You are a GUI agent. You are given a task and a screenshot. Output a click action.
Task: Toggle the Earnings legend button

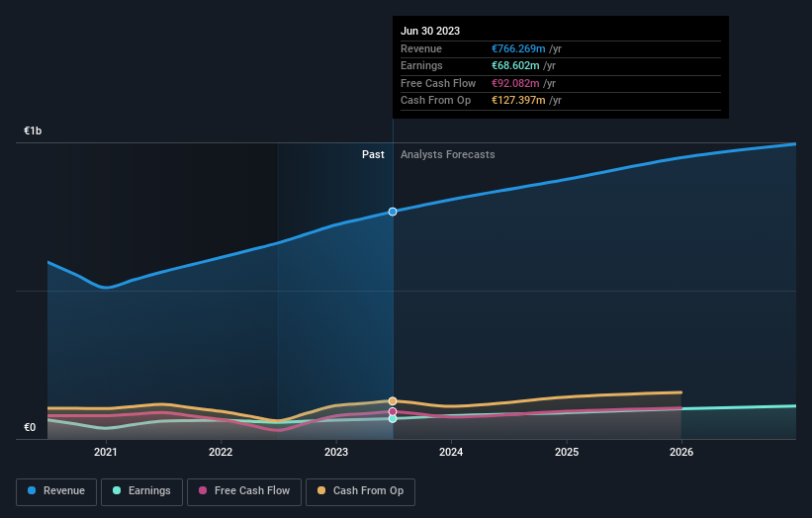click(141, 491)
